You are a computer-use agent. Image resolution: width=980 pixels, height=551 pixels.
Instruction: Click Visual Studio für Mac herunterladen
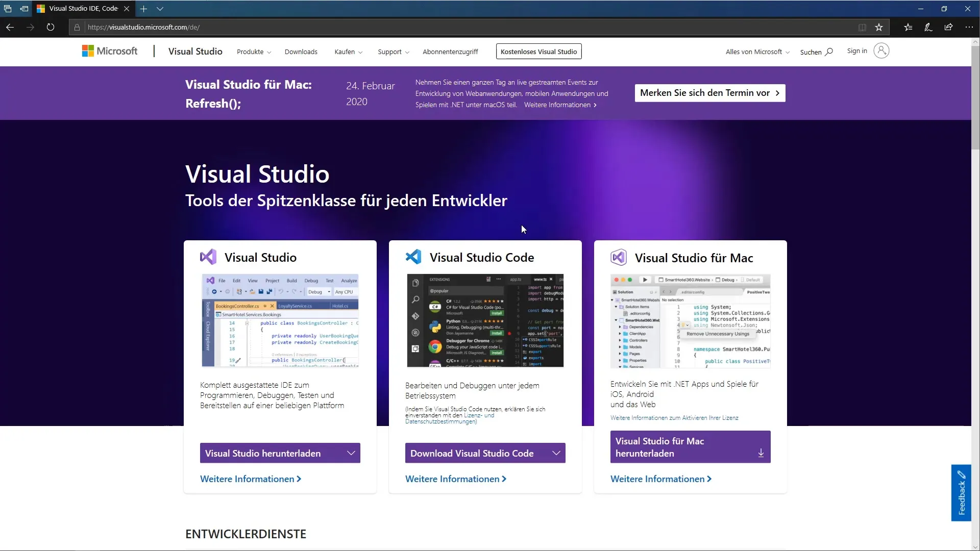pos(690,447)
